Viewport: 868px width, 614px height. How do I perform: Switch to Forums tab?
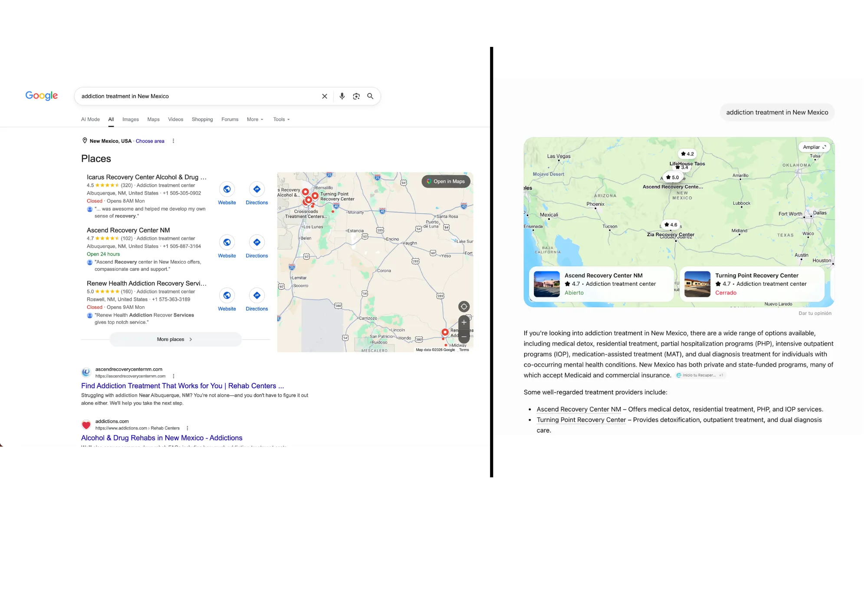(x=230, y=119)
